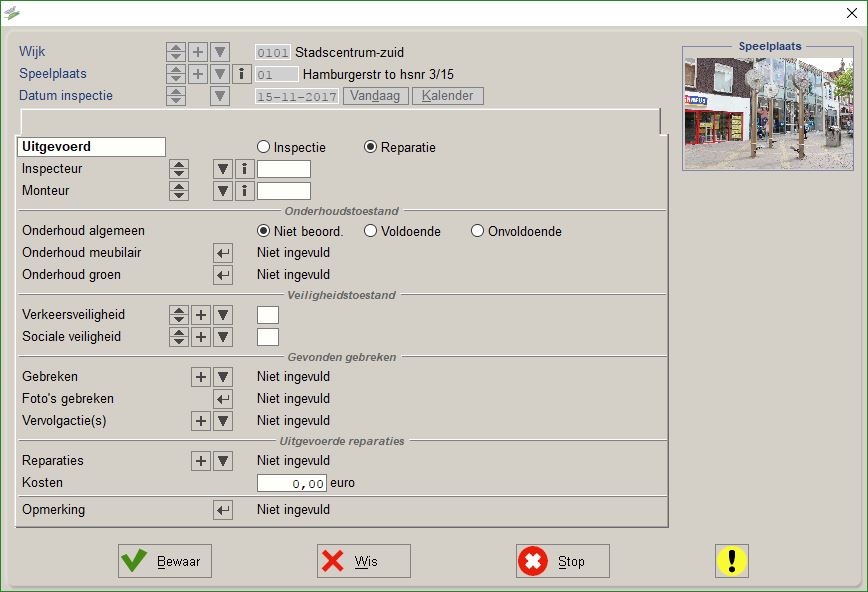Image resolution: width=868 pixels, height=592 pixels.
Task: Click the Datum inspectie date field
Action: (x=297, y=96)
